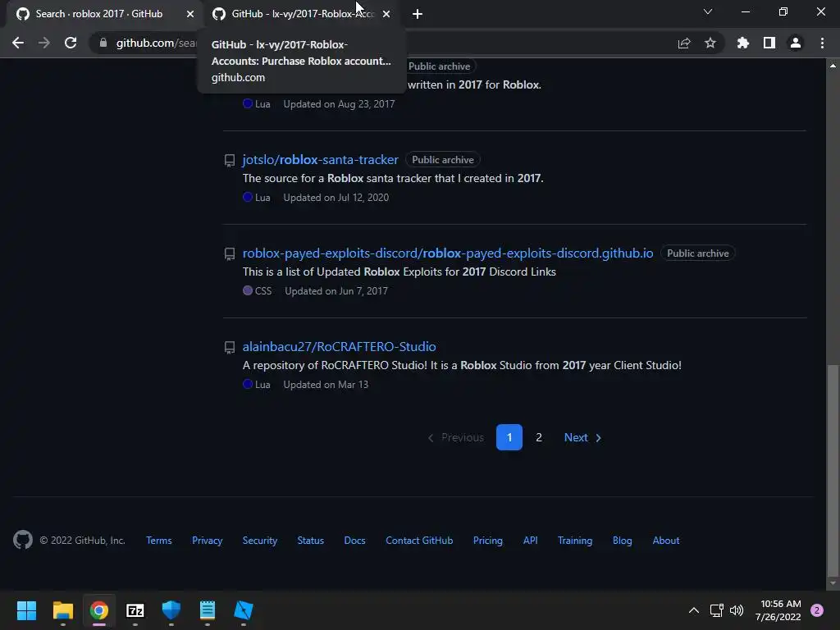
Task: Open the Privacy footer link
Action: pos(208,541)
